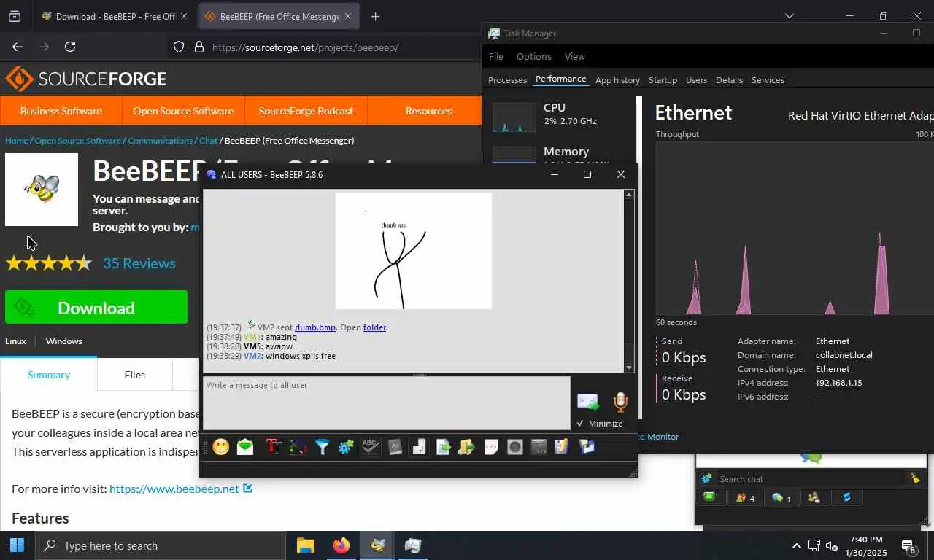Click the Search chat input field
The image size is (934, 560).
(x=811, y=479)
